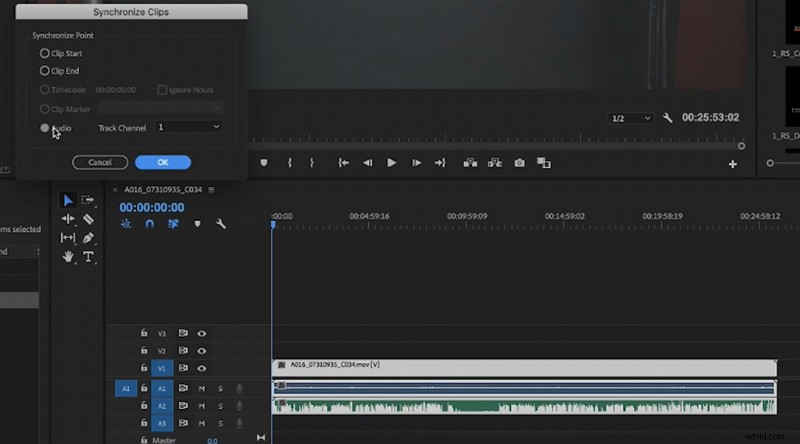Select the blue A1 audio clip
Viewport: 800px width, 444px height.
pos(524,388)
